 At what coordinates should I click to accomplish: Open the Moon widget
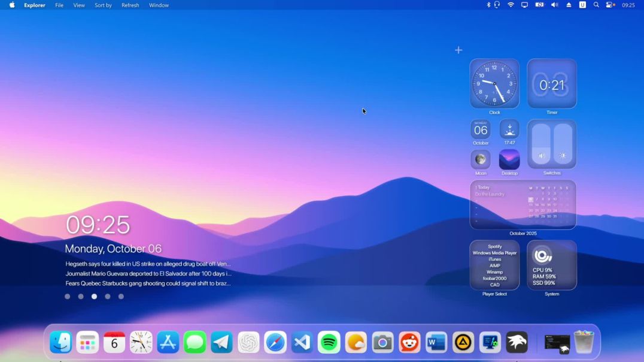coord(481,159)
